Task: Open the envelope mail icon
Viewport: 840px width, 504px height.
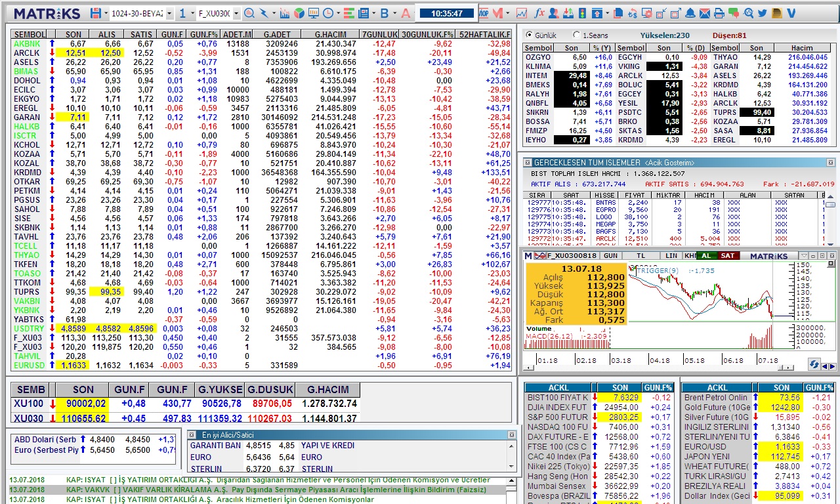Action: click(x=705, y=13)
